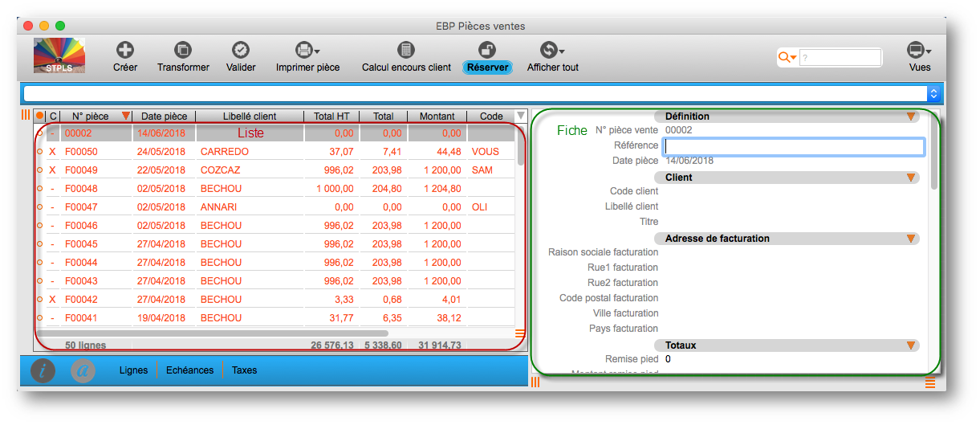Image resolution: width=980 pixels, height=425 pixels.
Task: Toggle the Réserver lock button
Action: 487,51
